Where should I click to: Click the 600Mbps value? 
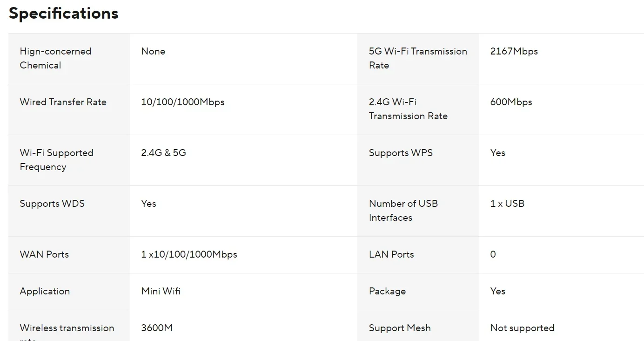coord(511,102)
